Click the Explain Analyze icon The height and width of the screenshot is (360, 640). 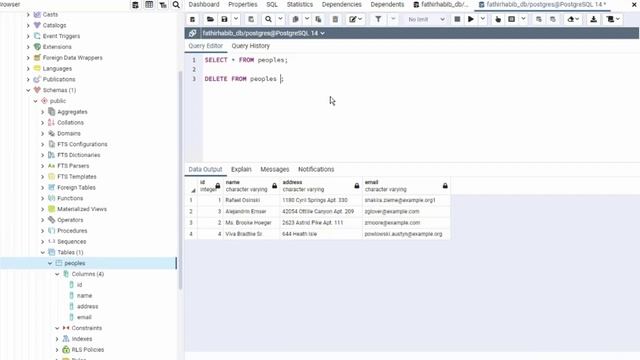click(x=511, y=19)
